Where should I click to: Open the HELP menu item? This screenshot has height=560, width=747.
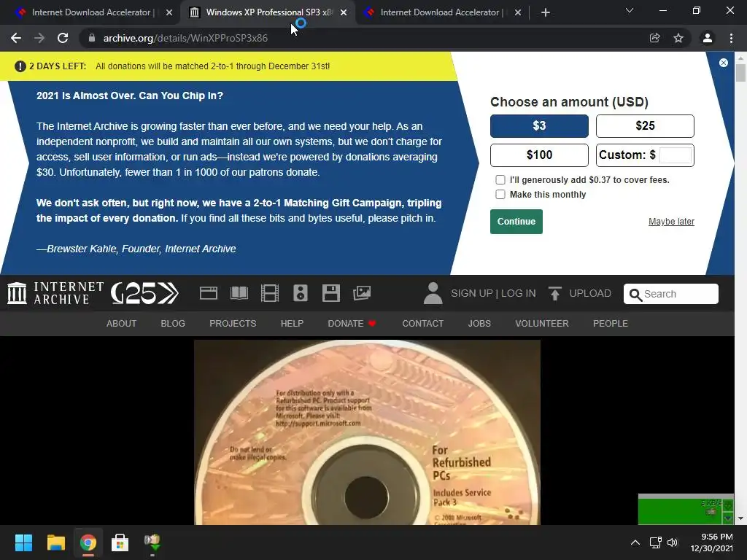tap(292, 323)
